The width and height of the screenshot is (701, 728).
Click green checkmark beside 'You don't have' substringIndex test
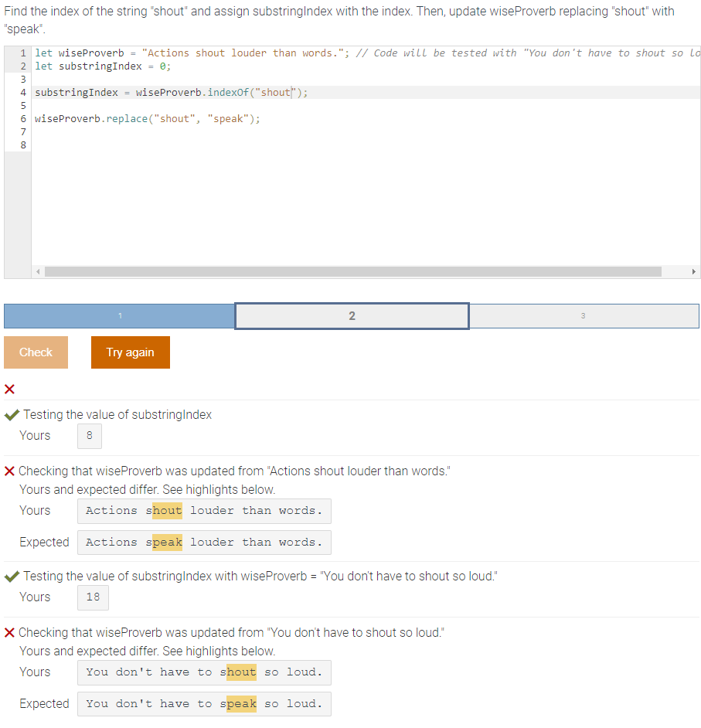[x=12, y=577]
